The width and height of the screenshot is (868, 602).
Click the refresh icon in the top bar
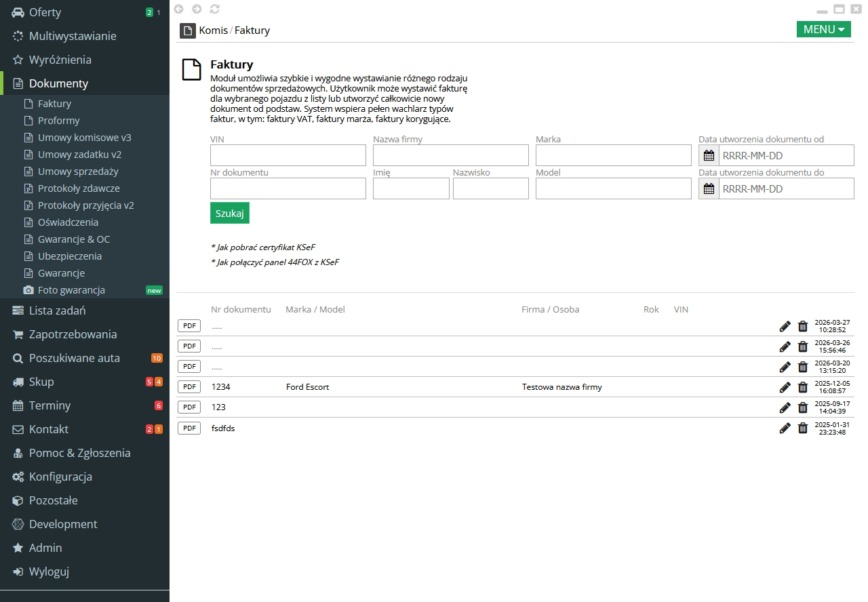point(215,9)
